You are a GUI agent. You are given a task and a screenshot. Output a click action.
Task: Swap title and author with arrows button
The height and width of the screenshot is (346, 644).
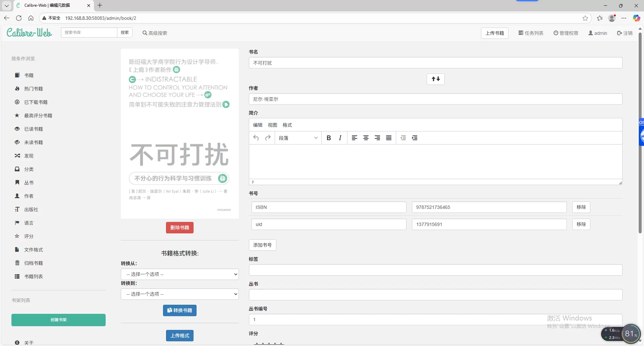point(435,79)
